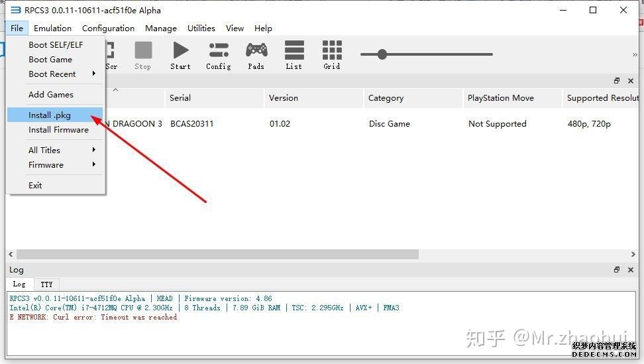
Task: Click the icon size slider handle
Action: pos(382,54)
